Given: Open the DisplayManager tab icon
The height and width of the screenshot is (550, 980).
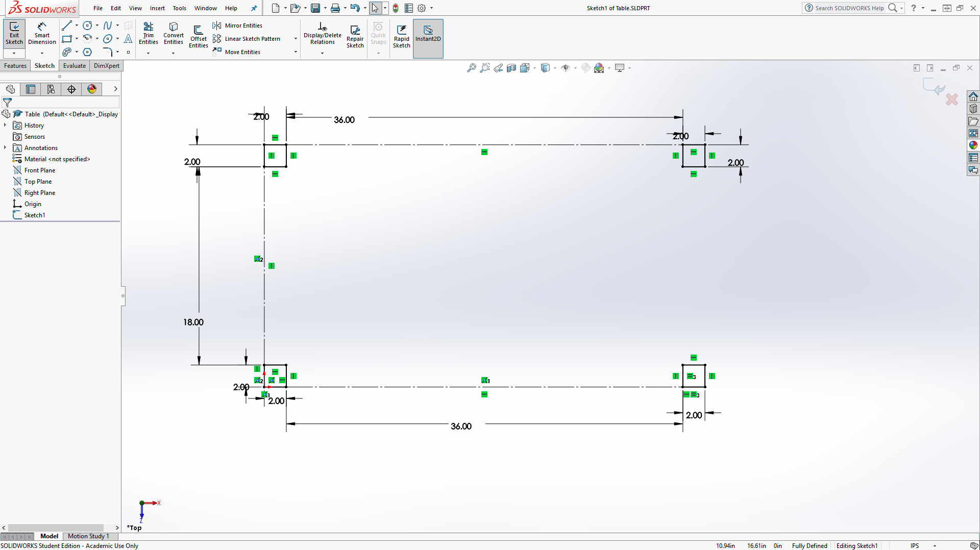Looking at the screenshot, I should tap(92, 89).
